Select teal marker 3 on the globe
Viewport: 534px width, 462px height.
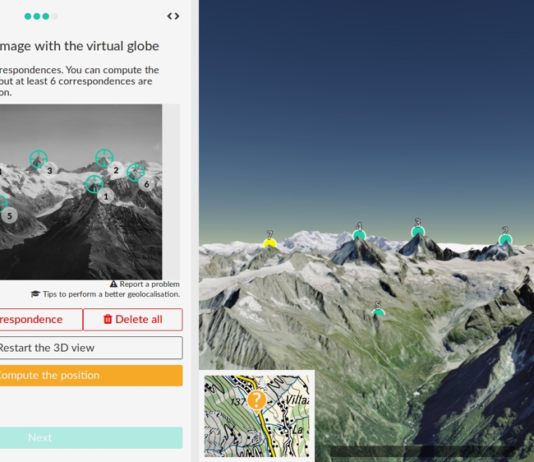[x=418, y=232]
